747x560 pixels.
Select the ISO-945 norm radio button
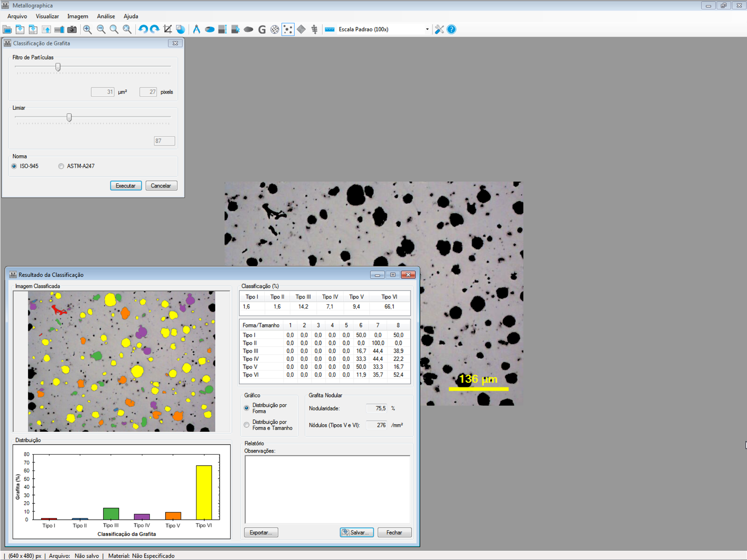pyautogui.click(x=14, y=166)
